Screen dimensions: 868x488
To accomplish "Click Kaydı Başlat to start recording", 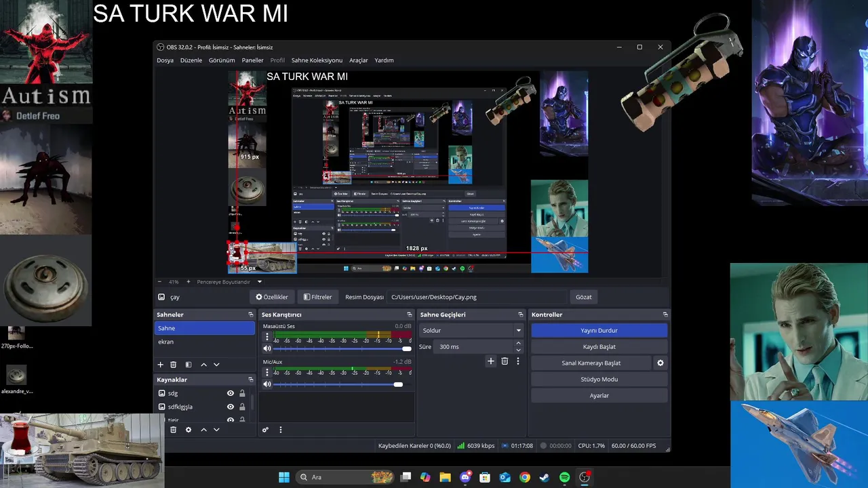I will [599, 347].
